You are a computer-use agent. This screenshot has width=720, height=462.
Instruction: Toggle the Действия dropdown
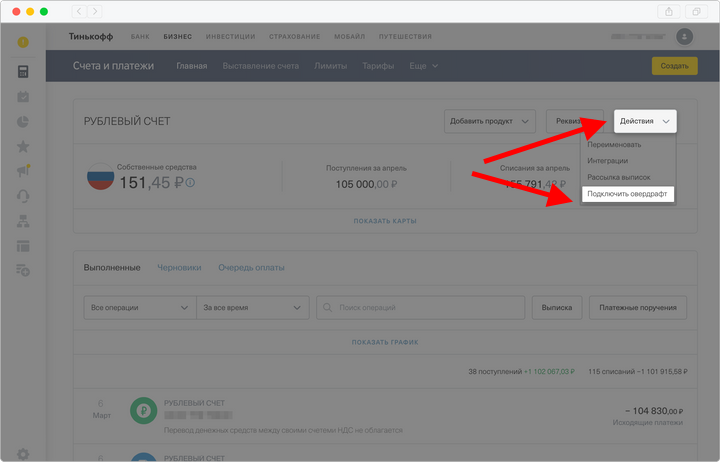coord(645,121)
